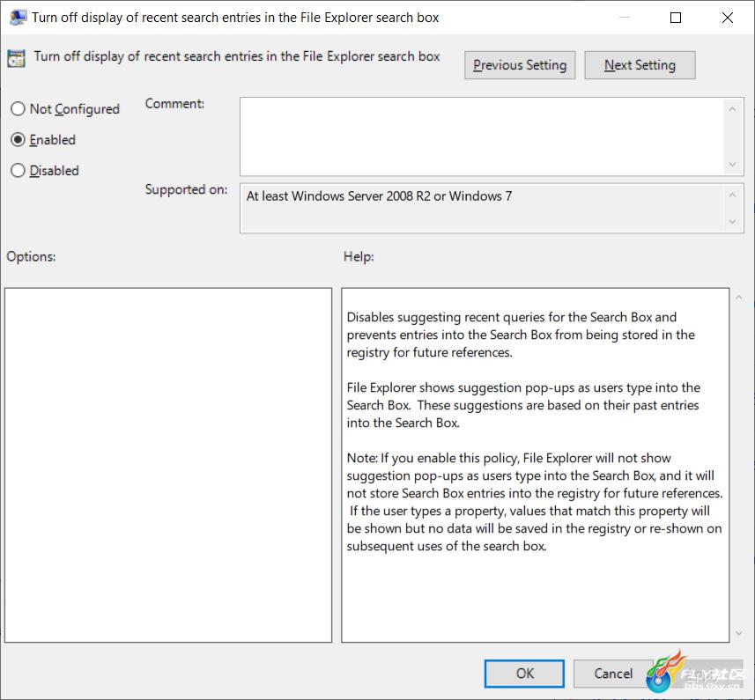The height and width of the screenshot is (700, 755).
Task: Click the Cancel button
Action: click(x=613, y=673)
